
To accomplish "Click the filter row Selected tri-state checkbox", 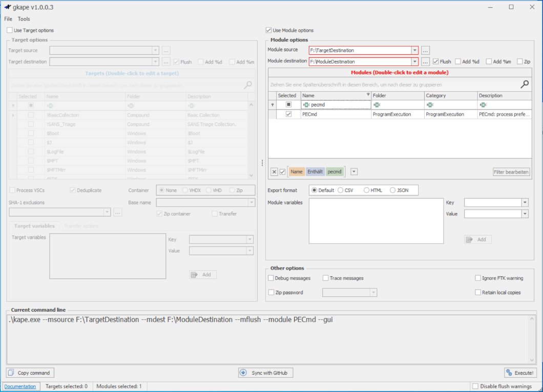I will coord(288,104).
